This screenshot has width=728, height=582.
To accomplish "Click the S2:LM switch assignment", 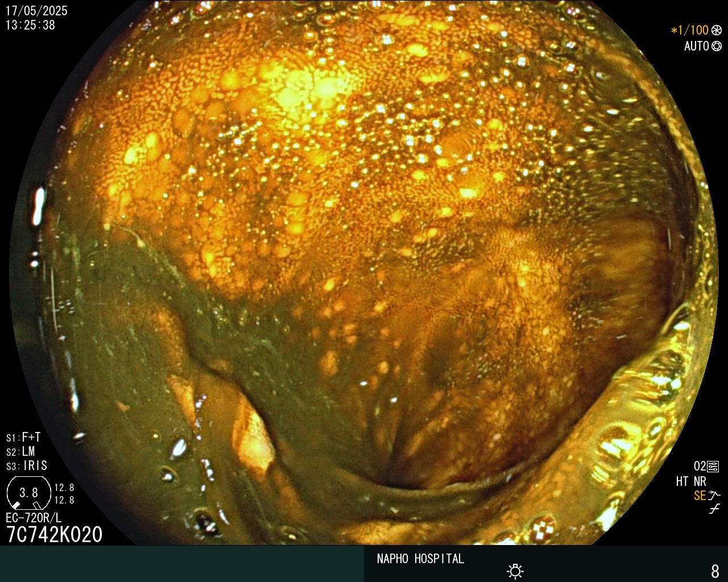I will [20, 452].
